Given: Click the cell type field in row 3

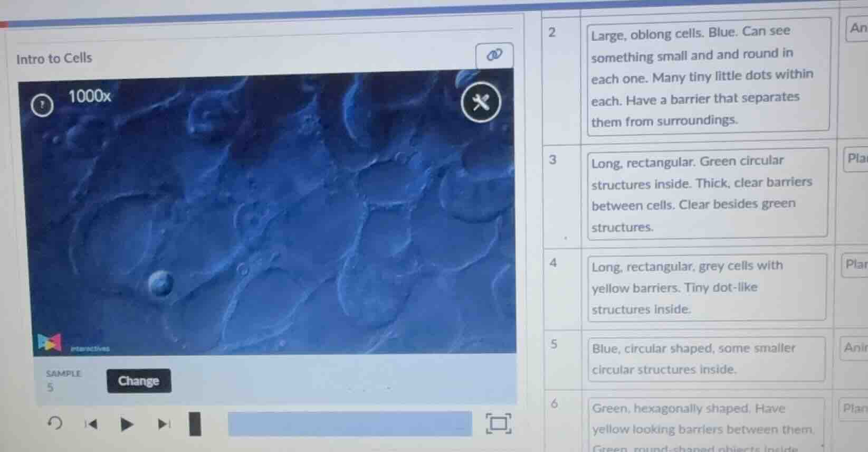Looking at the screenshot, I should click(855, 158).
